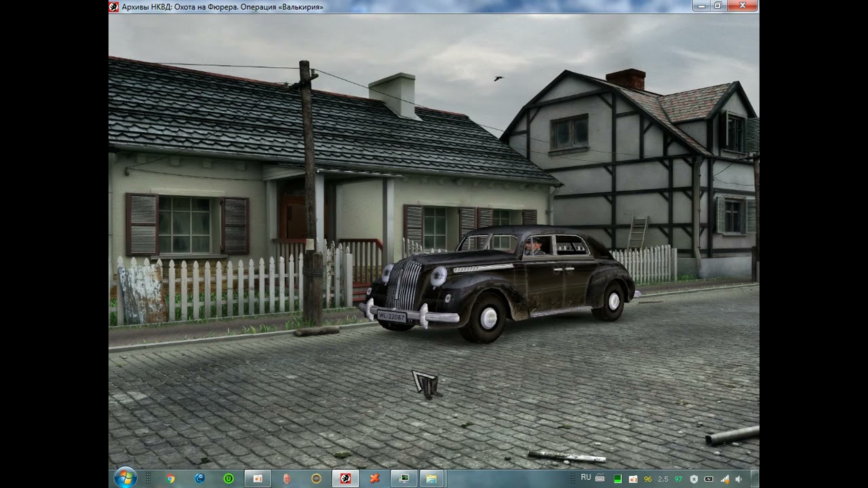The width and height of the screenshot is (868, 488).
Task: Click the orange X taskbar icon
Action: pyautogui.click(x=374, y=479)
